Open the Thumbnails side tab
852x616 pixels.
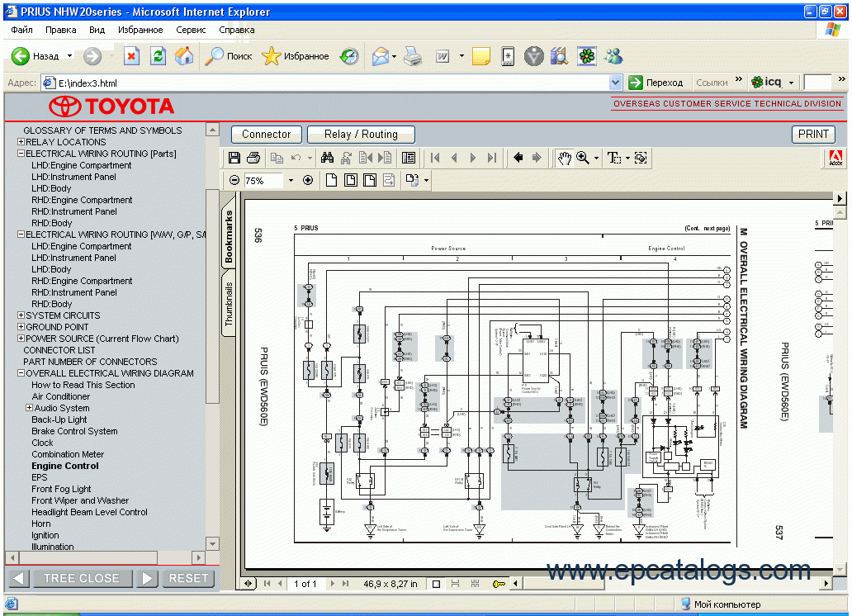click(229, 303)
